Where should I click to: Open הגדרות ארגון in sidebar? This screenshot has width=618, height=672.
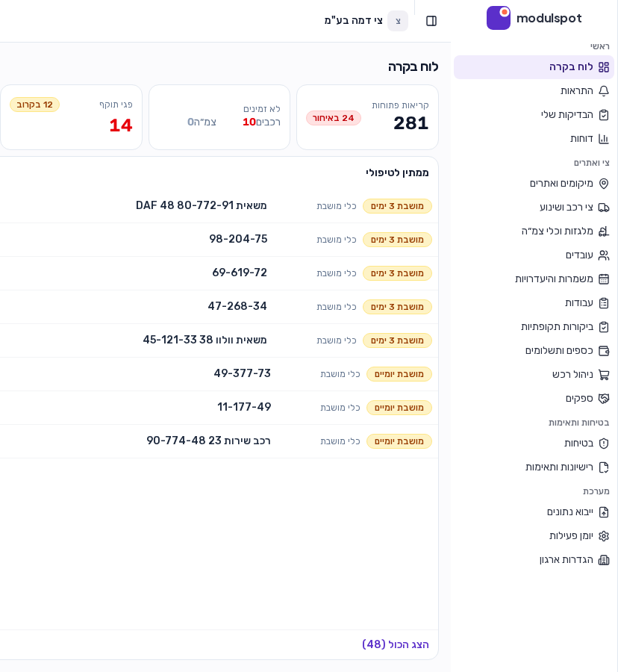pos(534,560)
